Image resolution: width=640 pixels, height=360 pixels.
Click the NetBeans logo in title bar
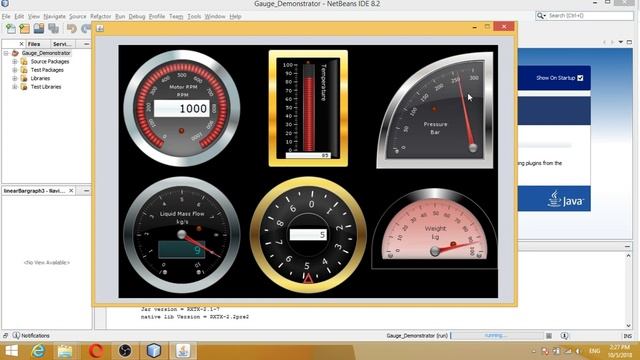pos(5,4)
